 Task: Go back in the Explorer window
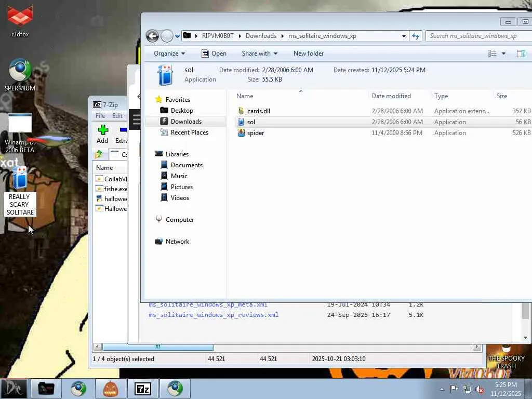pyautogui.click(x=152, y=36)
